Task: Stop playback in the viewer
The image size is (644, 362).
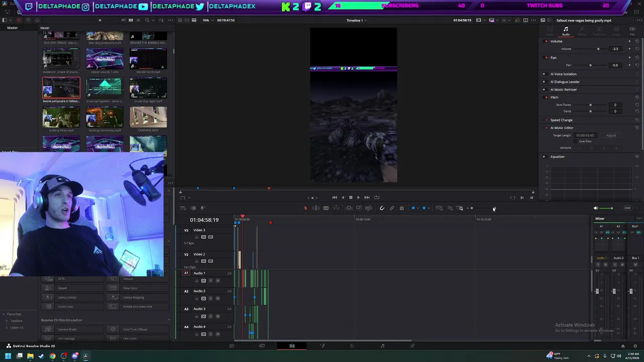Action: tap(351, 198)
